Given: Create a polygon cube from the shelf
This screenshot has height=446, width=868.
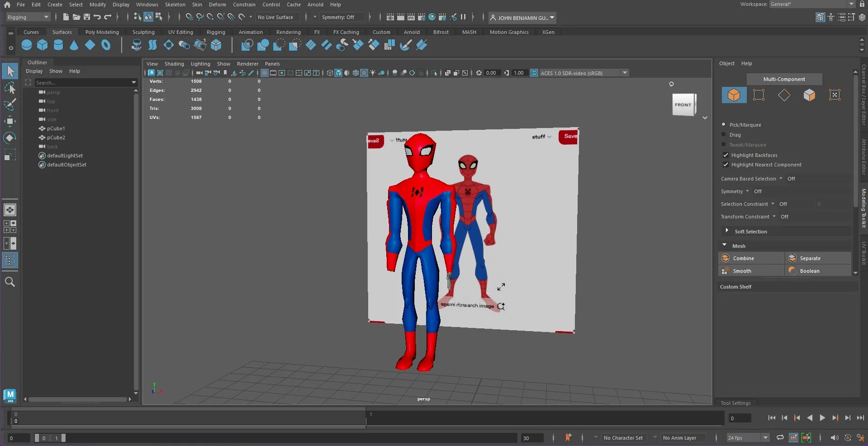Looking at the screenshot, I should click(43, 45).
